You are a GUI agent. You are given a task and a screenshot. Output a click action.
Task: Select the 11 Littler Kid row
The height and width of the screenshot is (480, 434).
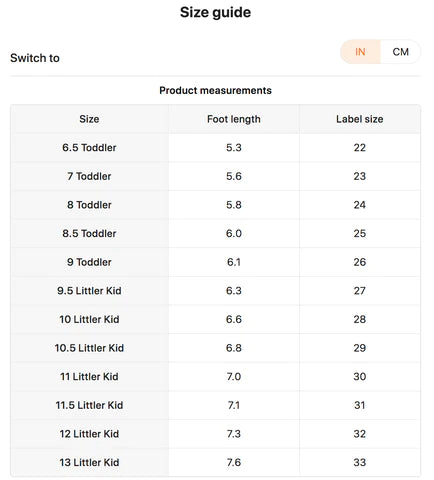click(x=216, y=377)
